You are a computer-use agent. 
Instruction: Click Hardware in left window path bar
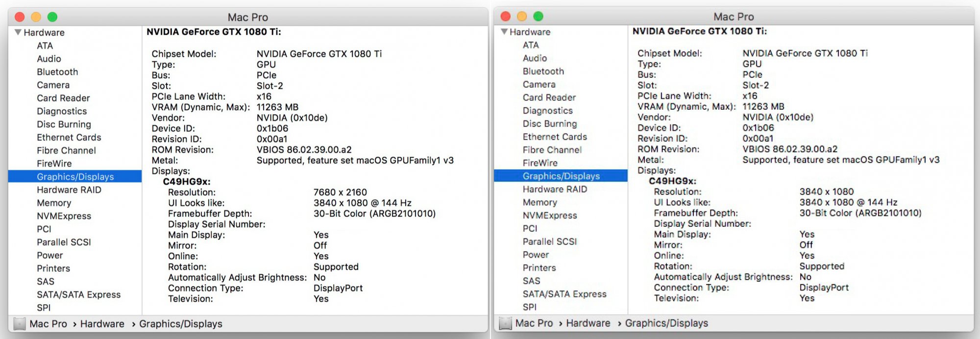pos(102,324)
